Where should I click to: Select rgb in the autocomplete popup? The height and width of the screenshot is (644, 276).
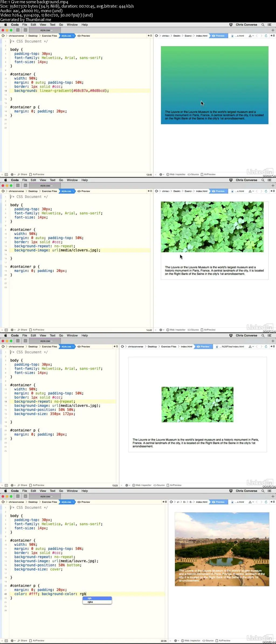pos(97,598)
